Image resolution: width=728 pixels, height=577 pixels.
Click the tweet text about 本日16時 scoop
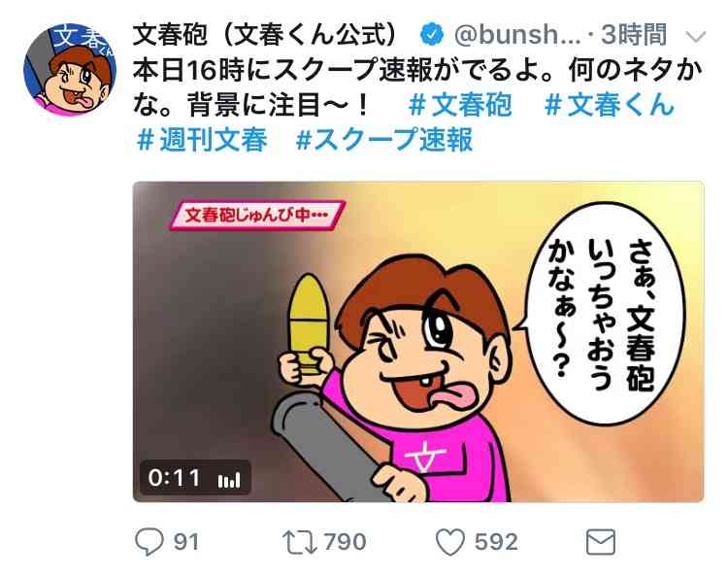tap(417, 87)
